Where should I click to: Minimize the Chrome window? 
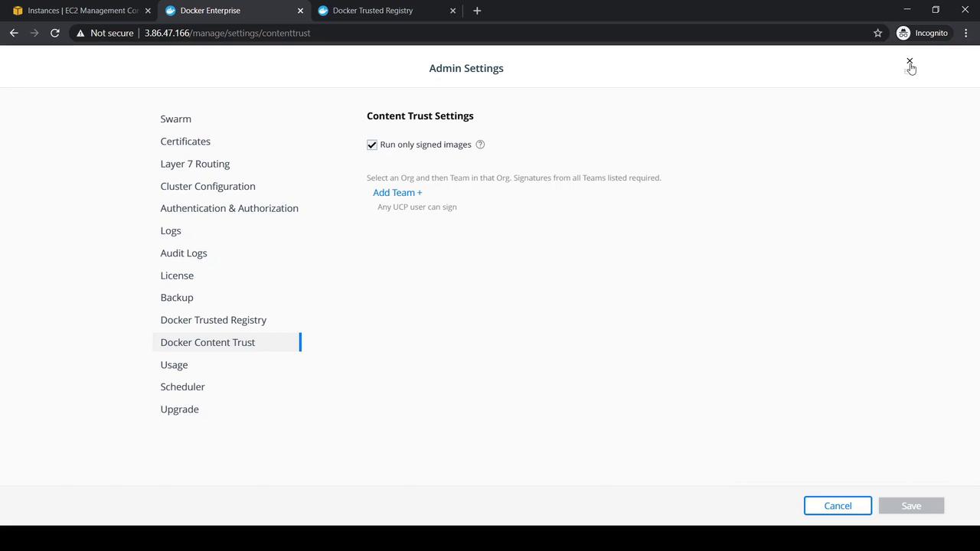pyautogui.click(x=907, y=10)
